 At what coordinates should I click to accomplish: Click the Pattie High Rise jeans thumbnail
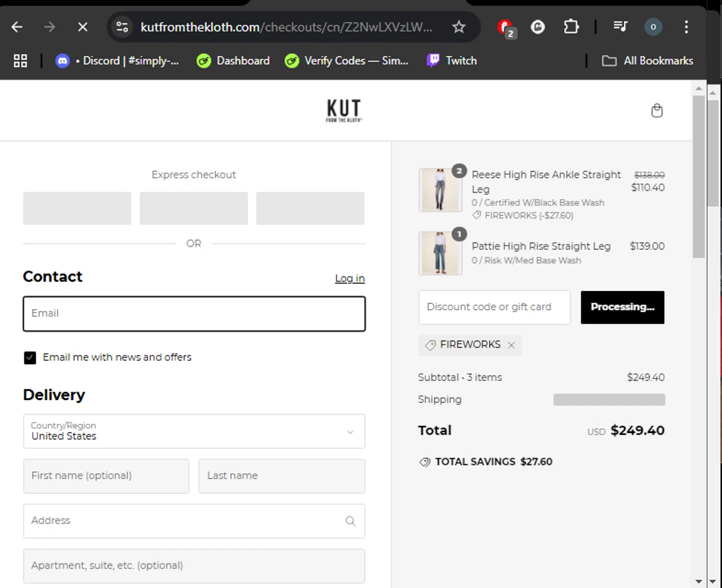(x=440, y=253)
